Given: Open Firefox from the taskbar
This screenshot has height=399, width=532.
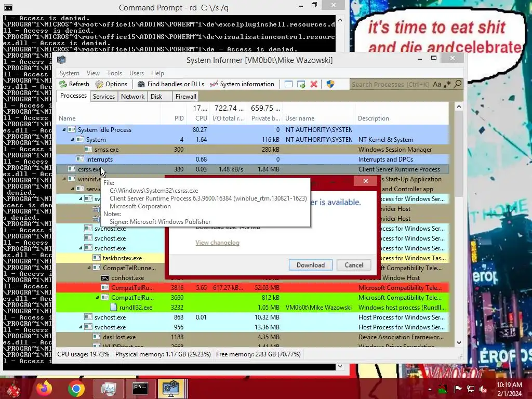Looking at the screenshot, I should [x=45, y=389].
